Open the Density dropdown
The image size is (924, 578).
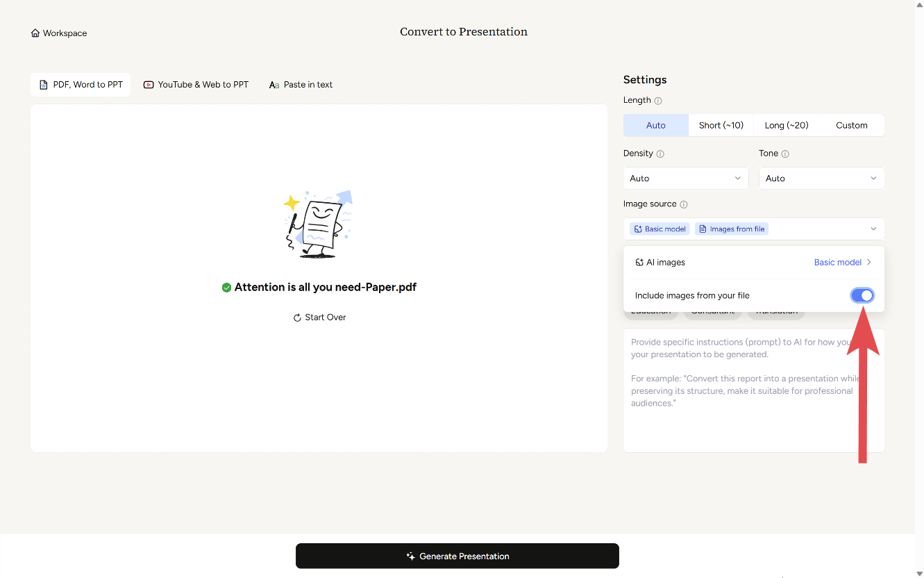click(x=685, y=179)
